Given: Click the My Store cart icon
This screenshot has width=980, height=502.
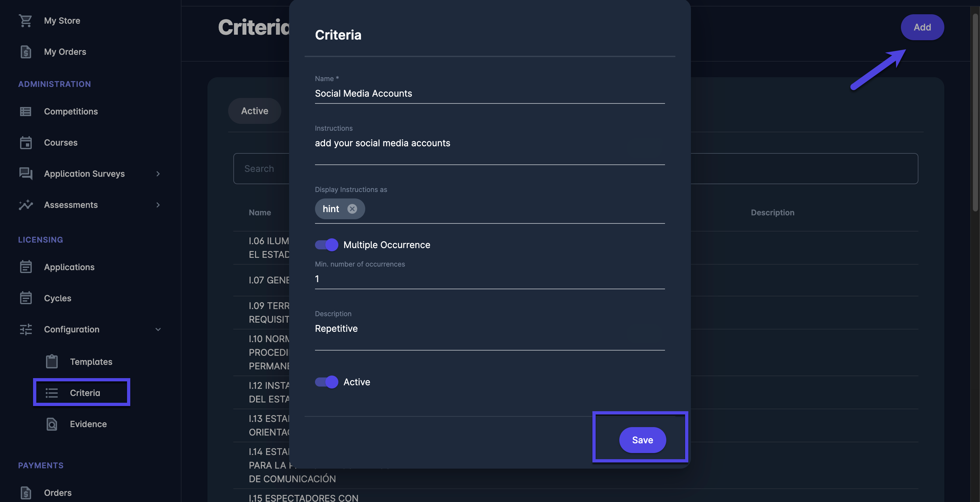Looking at the screenshot, I should coord(26,20).
